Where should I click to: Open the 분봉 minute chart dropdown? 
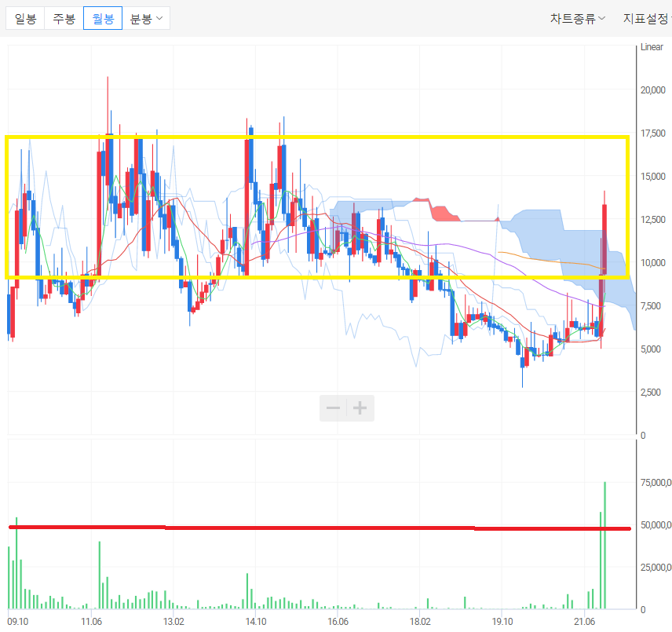146,18
